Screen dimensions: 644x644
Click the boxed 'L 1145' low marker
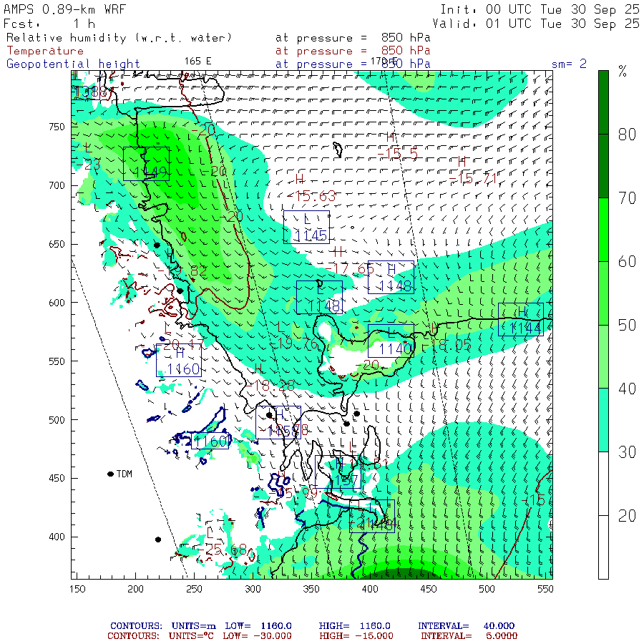pos(306,227)
